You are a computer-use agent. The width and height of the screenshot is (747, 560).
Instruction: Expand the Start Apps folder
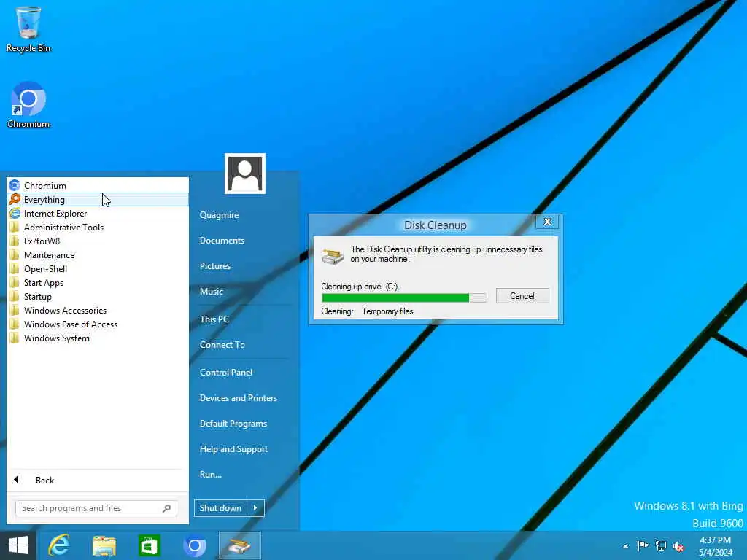pos(98,282)
